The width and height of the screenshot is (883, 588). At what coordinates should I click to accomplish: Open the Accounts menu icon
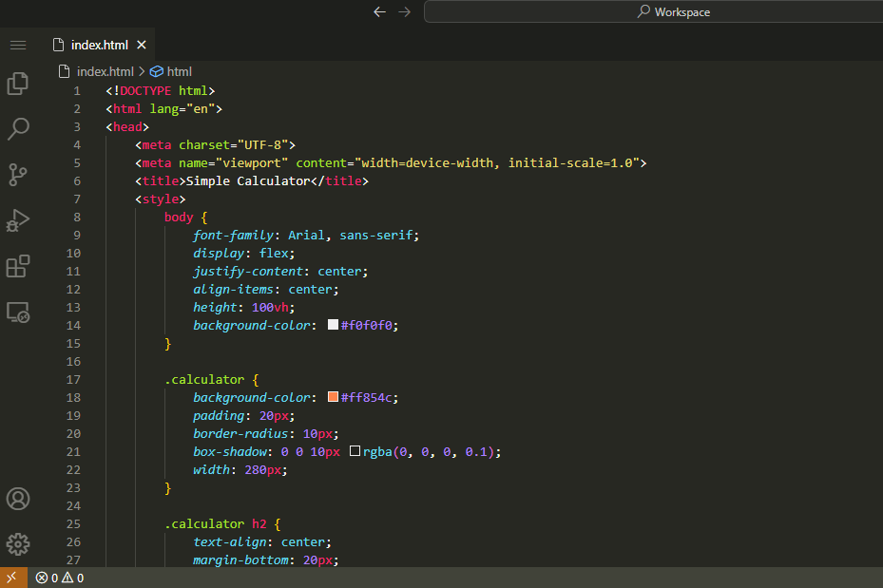point(18,499)
